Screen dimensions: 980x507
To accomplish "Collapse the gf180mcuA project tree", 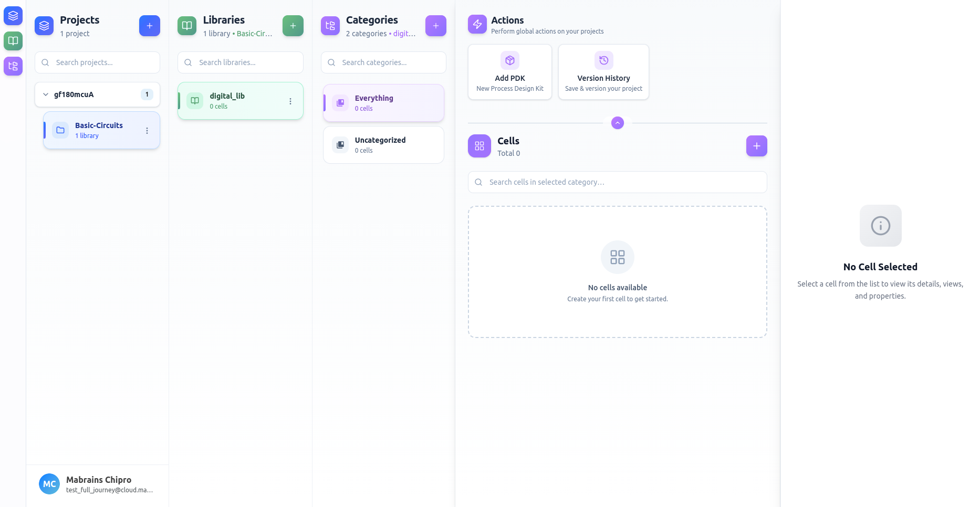I will coord(46,94).
